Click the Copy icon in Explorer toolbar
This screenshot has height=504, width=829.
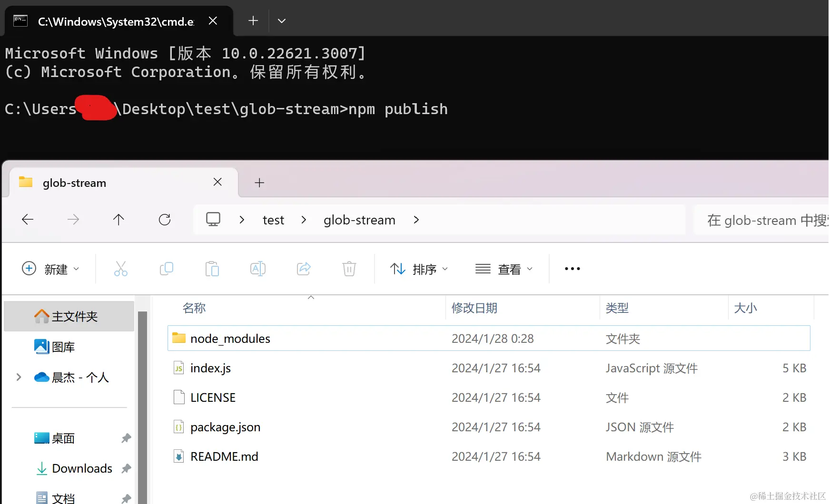[167, 269]
